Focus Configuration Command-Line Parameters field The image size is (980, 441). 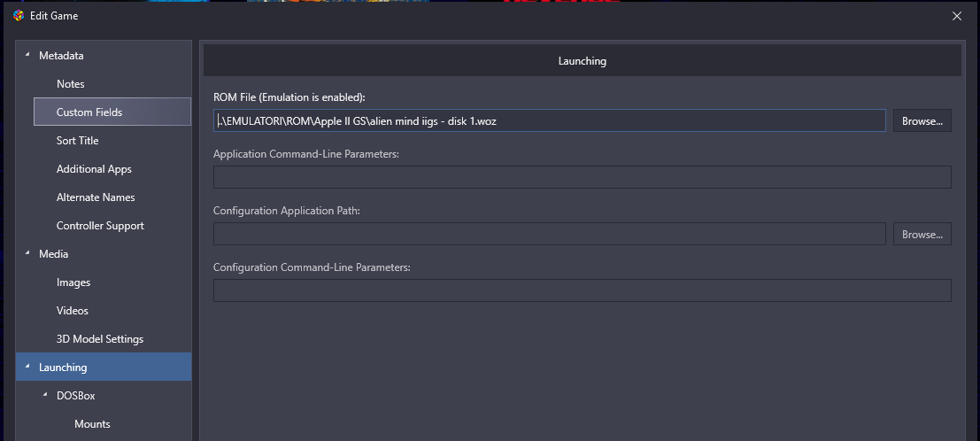coord(583,290)
